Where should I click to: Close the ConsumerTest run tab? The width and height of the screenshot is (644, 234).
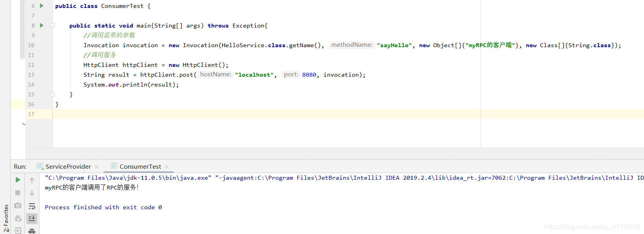click(x=167, y=167)
